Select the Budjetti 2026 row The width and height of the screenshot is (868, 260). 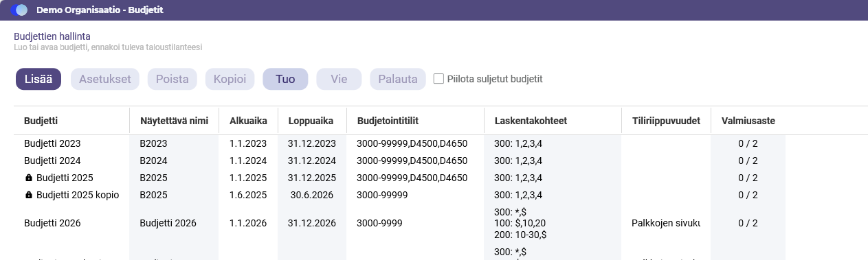pos(399,223)
